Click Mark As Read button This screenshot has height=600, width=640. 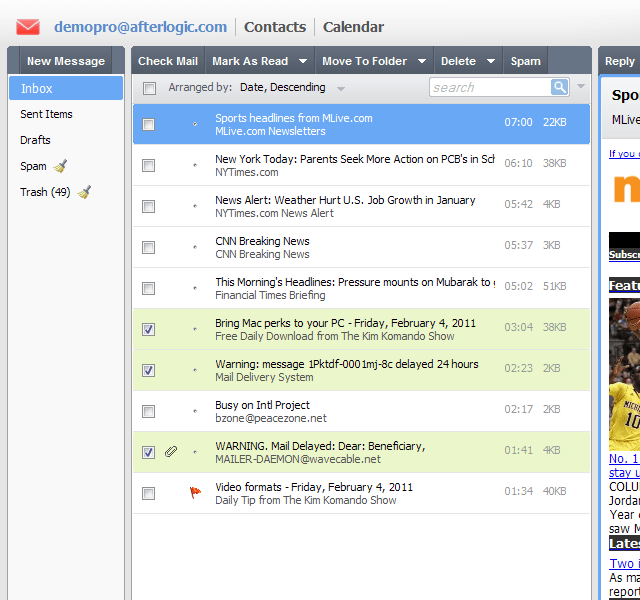tap(250, 61)
